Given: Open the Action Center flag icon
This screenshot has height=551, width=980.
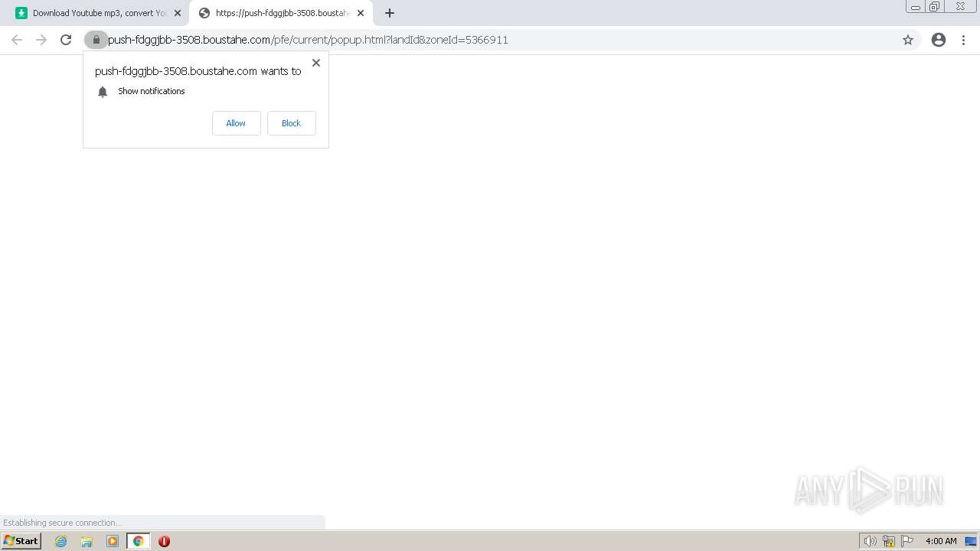Looking at the screenshot, I should pos(907,541).
